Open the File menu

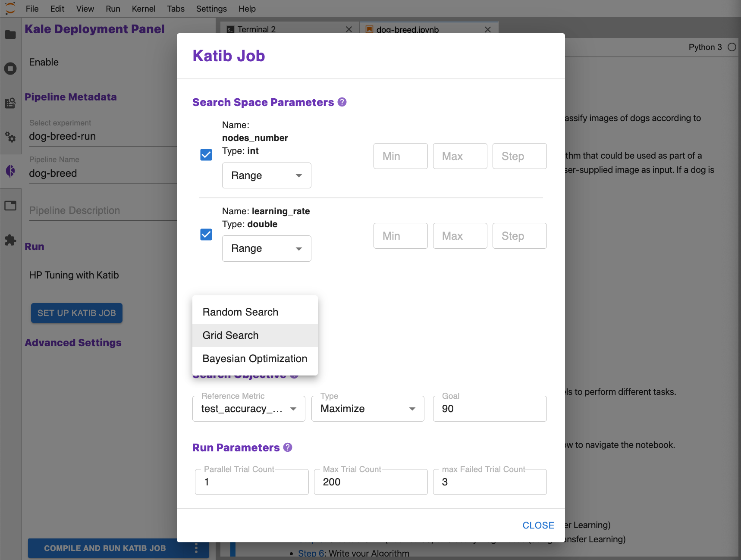[x=32, y=9]
